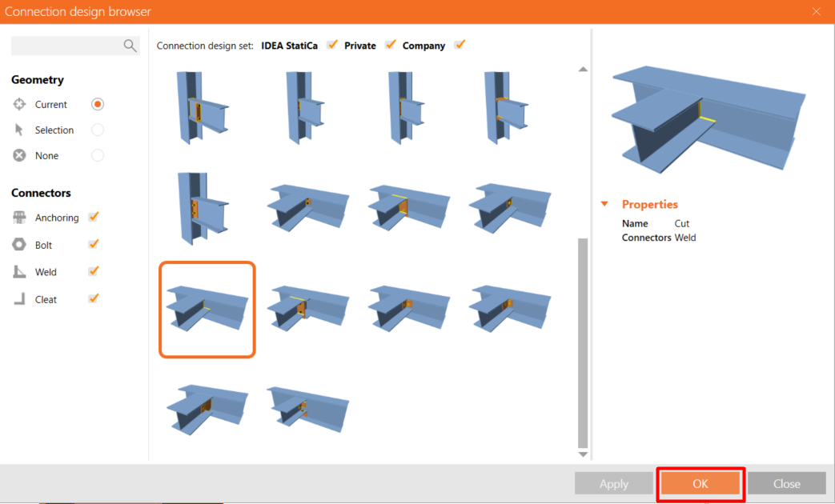Confirm with the OK button
Viewport: 835px width, 504px height.
[x=701, y=484]
